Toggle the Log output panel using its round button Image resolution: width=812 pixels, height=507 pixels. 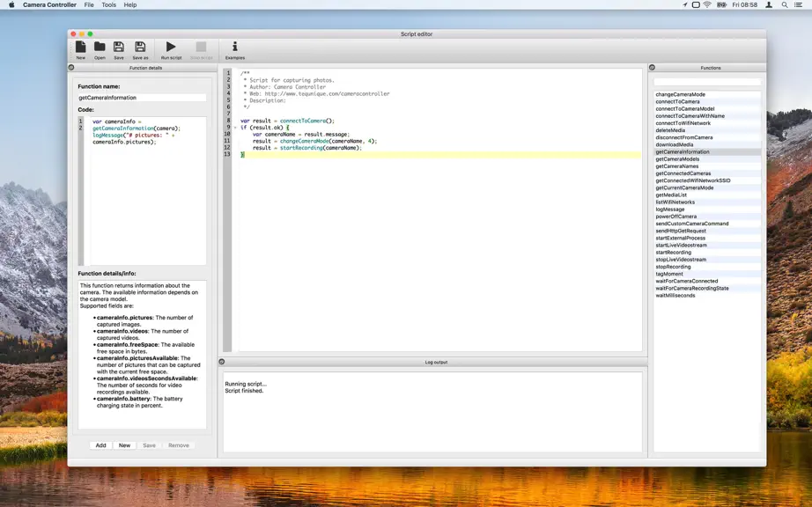(222, 362)
